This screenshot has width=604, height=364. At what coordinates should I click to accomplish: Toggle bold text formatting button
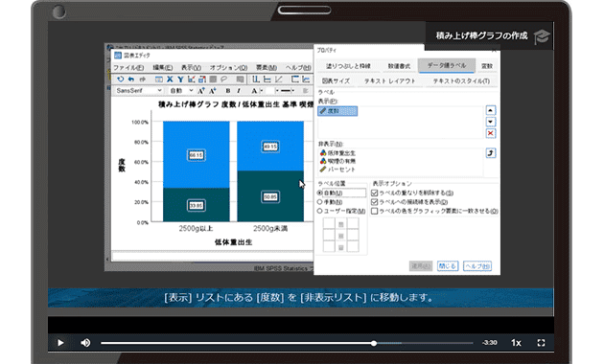[228, 91]
